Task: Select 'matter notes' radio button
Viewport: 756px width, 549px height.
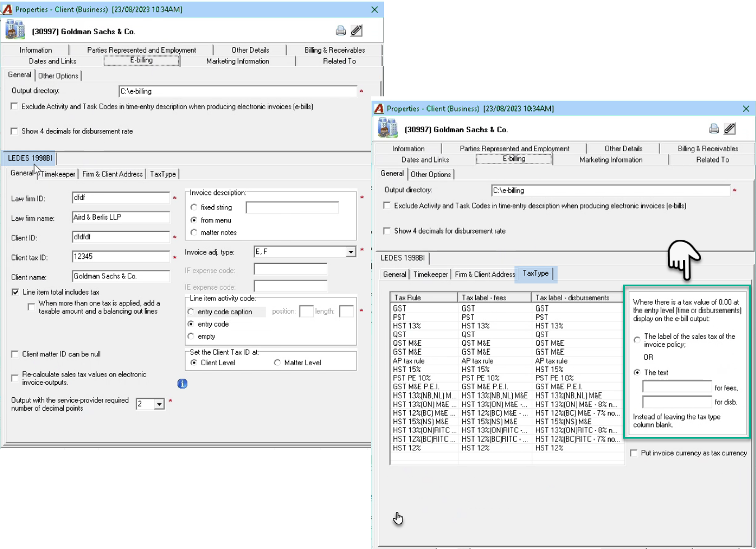Action: point(194,232)
